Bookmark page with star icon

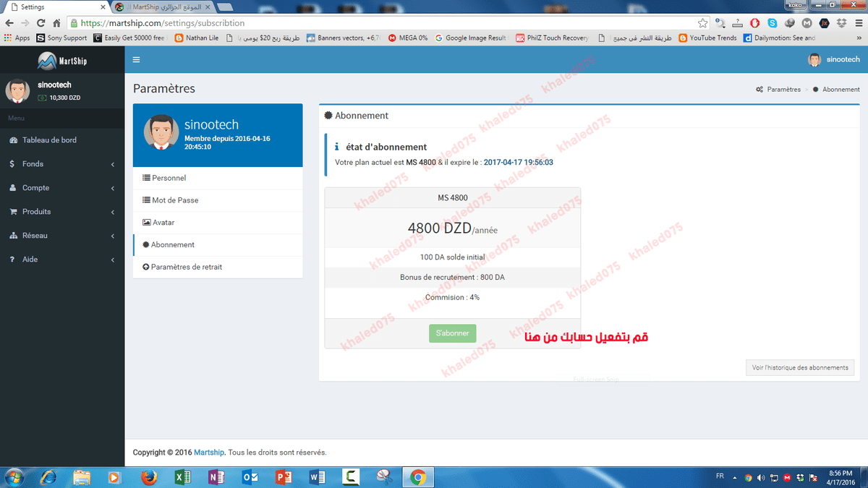click(x=702, y=22)
